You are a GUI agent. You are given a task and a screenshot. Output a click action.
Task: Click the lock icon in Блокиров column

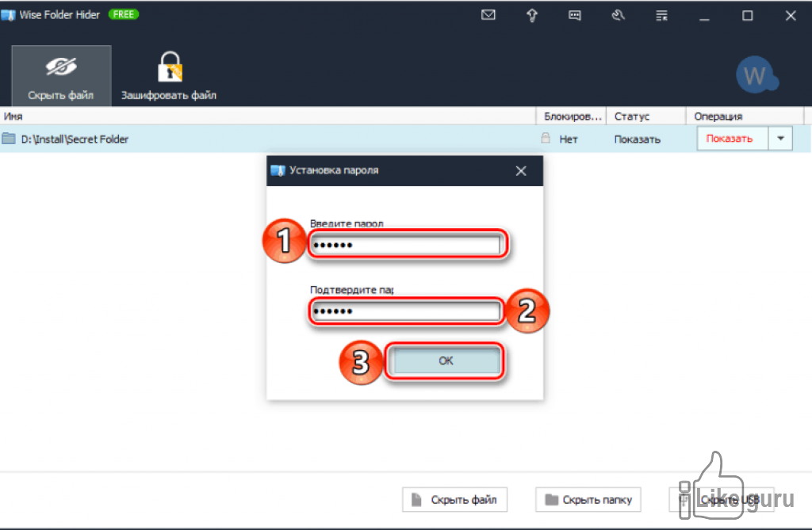pos(546,138)
